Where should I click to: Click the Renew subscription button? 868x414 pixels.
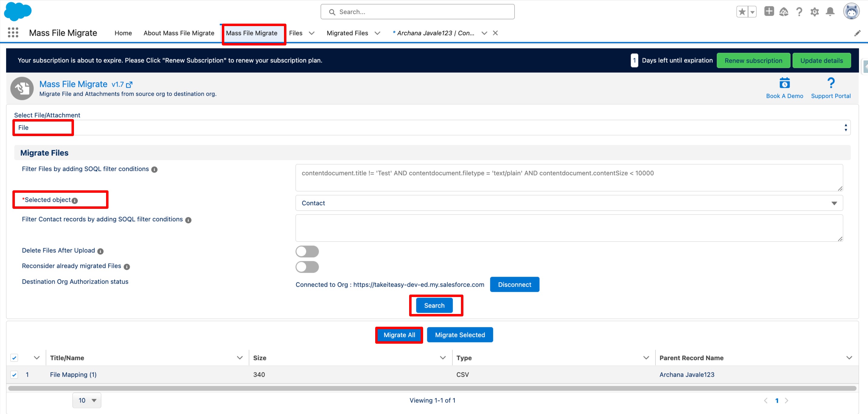pyautogui.click(x=753, y=61)
